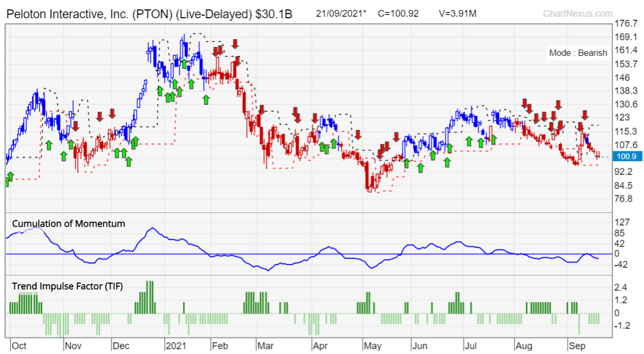The height and width of the screenshot is (354, 644).
Task: Click the Feb label on the time axis
Action: pyautogui.click(x=220, y=346)
